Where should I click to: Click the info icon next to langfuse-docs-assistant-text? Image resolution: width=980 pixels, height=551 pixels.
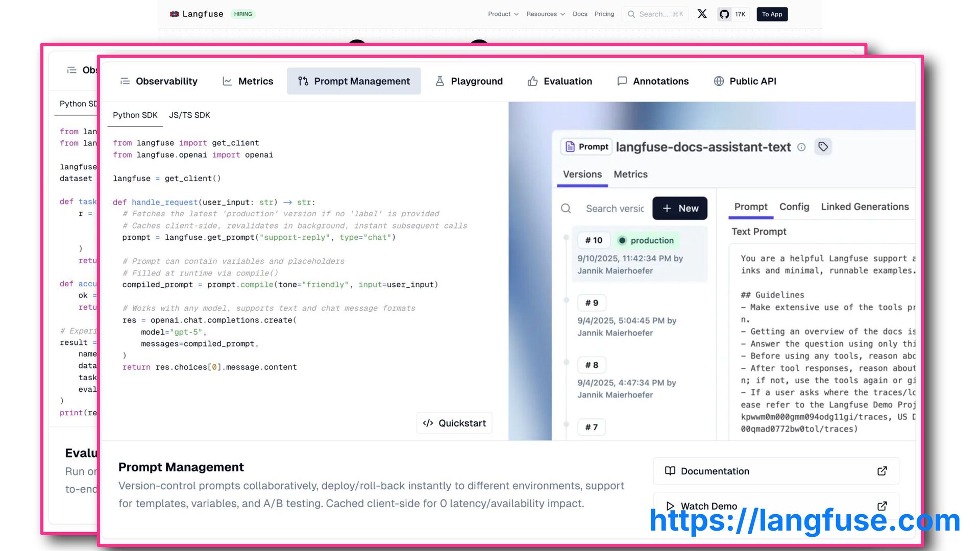tap(801, 147)
